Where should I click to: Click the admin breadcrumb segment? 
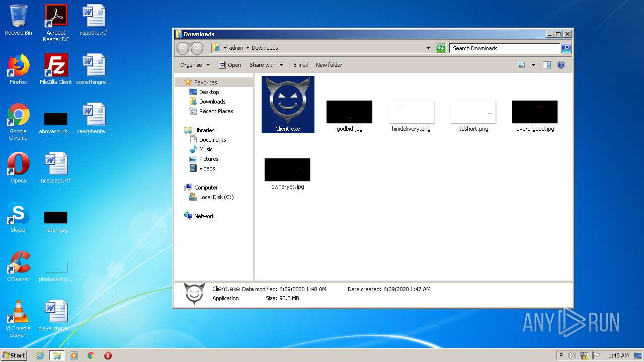click(x=236, y=48)
